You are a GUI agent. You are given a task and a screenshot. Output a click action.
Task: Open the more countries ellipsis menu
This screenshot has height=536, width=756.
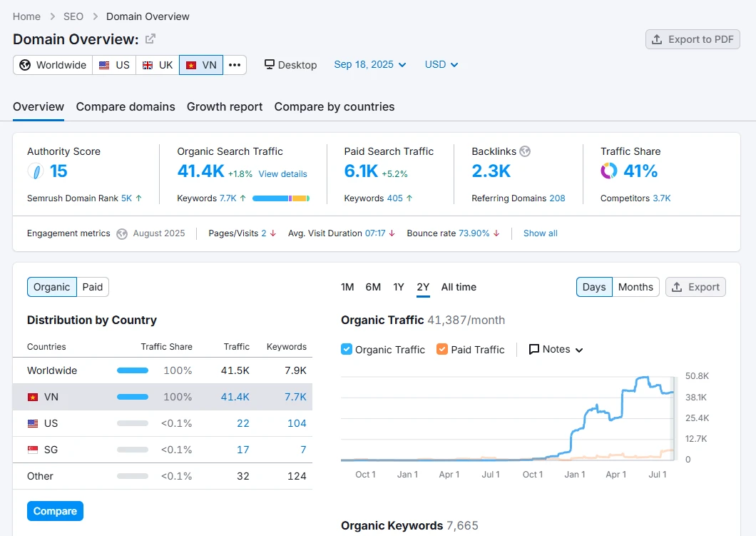[x=235, y=65]
